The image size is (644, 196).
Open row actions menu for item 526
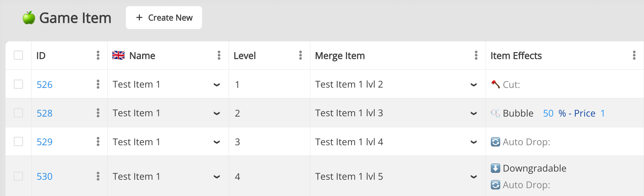pyautogui.click(x=98, y=84)
